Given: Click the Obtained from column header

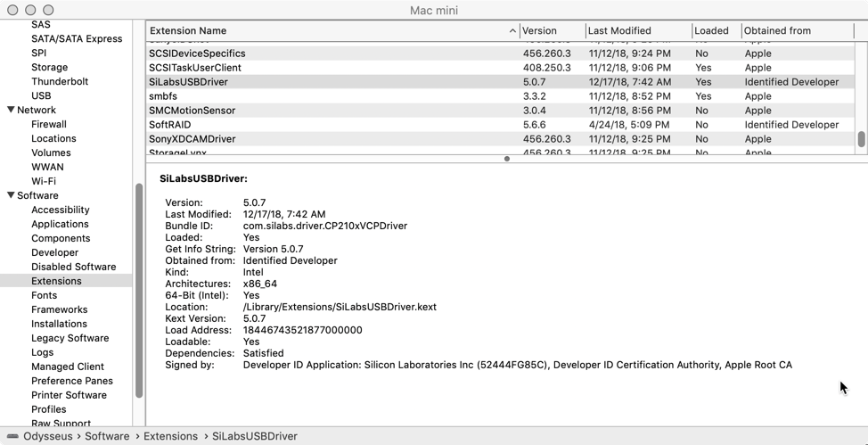Looking at the screenshot, I should point(798,31).
